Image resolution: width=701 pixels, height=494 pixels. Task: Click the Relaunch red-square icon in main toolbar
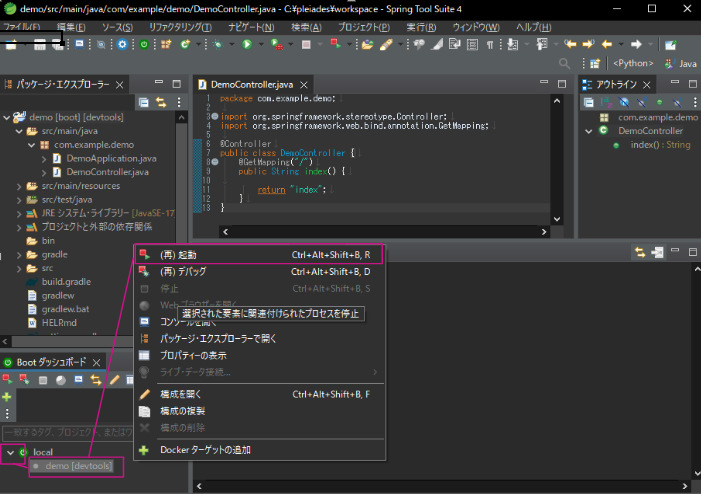click(335, 44)
